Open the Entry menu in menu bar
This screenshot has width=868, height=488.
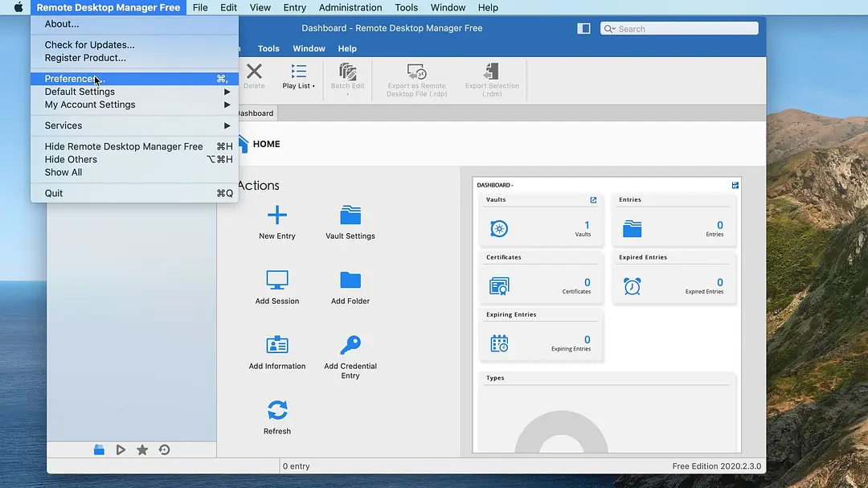[x=294, y=7]
